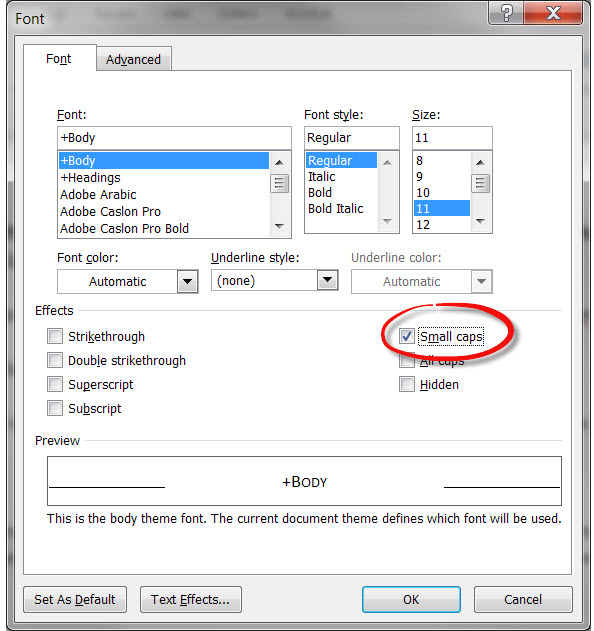Click the Font style input field
The height and width of the screenshot is (631, 594).
tap(352, 138)
